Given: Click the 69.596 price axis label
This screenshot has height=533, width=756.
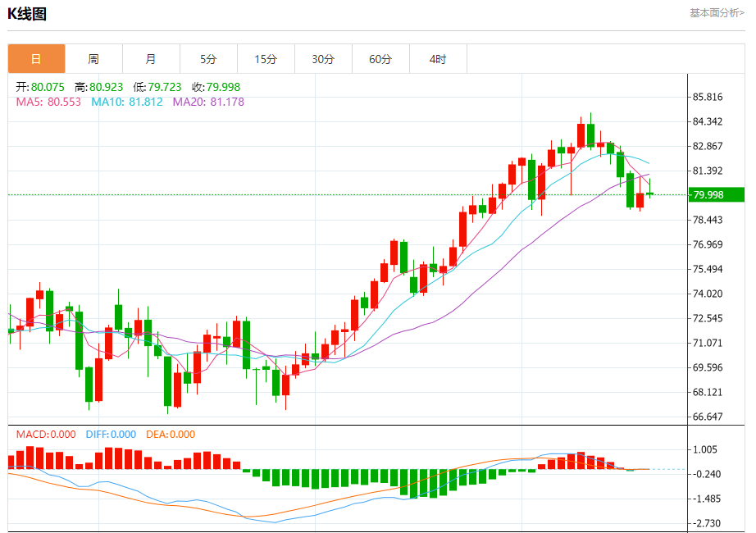Looking at the screenshot, I should 708,367.
